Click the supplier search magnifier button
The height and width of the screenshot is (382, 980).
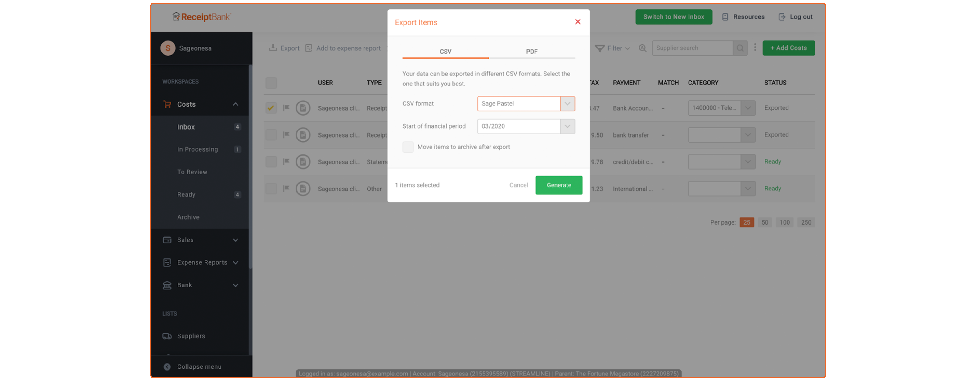739,48
